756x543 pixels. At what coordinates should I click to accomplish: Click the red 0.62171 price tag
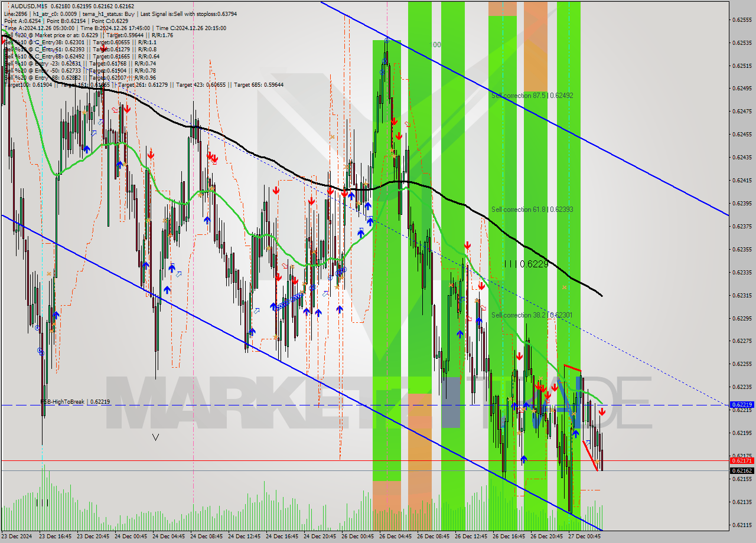742,460
